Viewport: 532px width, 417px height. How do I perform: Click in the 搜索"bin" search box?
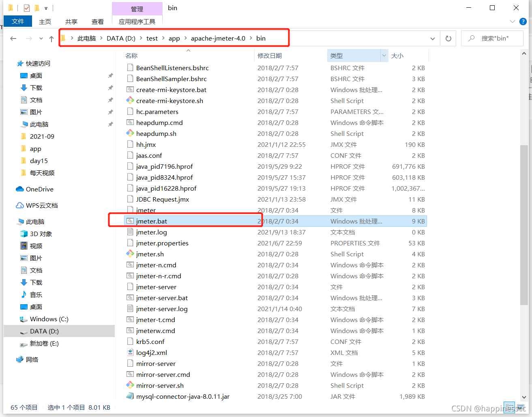click(492, 39)
